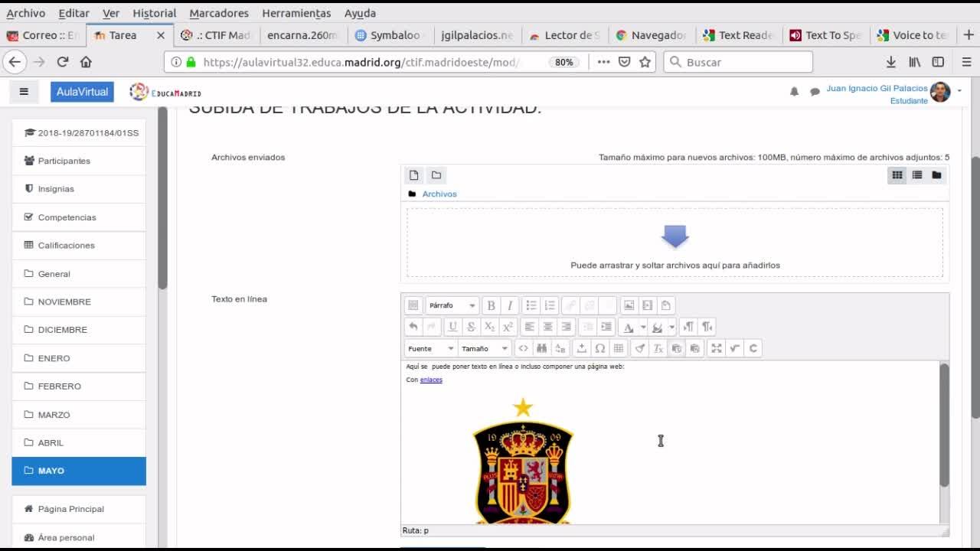Insert Moodle media in the editor
The width and height of the screenshot is (980, 551).
pos(648,305)
